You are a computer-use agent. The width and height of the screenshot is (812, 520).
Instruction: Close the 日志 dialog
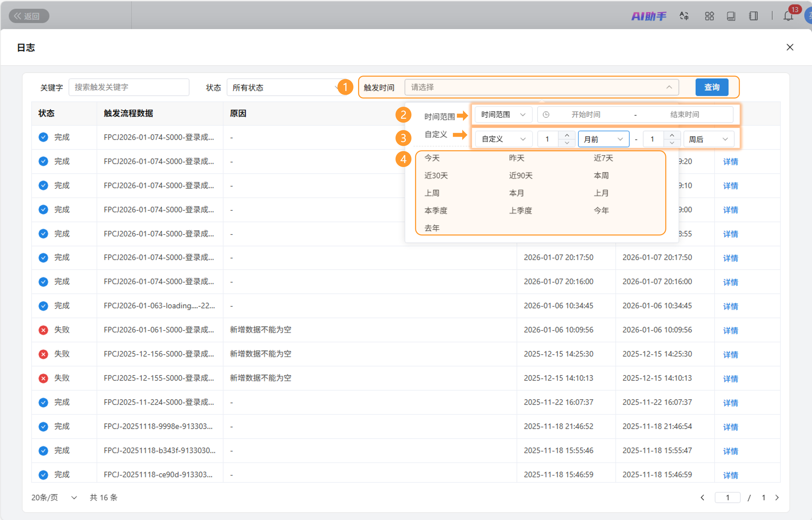790,47
